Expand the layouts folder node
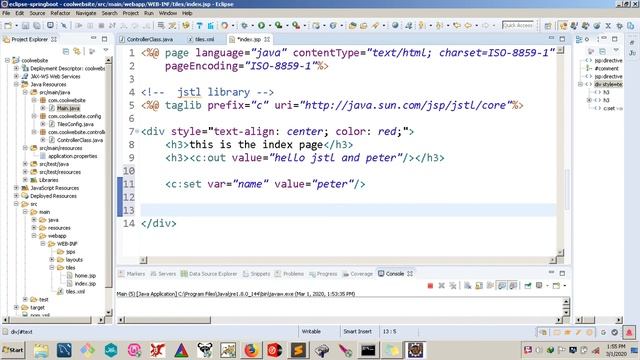 [52, 260]
